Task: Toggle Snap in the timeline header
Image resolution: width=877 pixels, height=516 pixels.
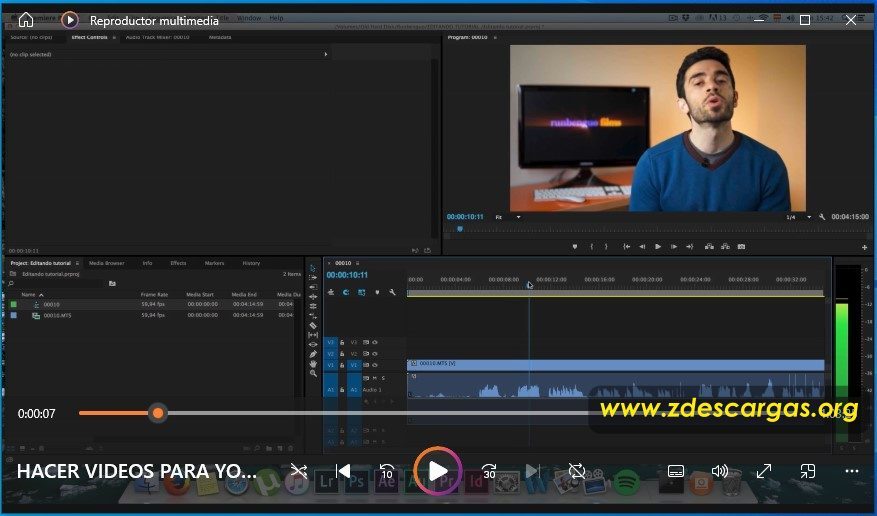Action: coord(346,292)
